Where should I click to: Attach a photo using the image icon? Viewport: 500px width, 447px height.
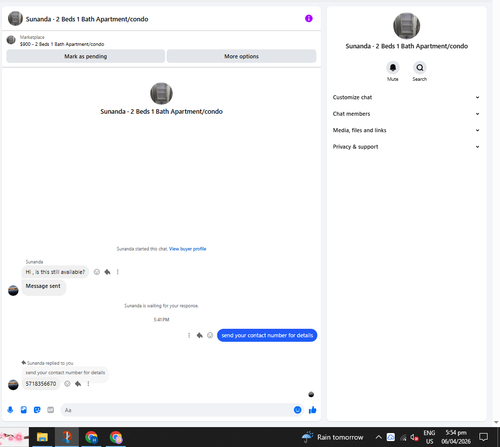tap(24, 410)
